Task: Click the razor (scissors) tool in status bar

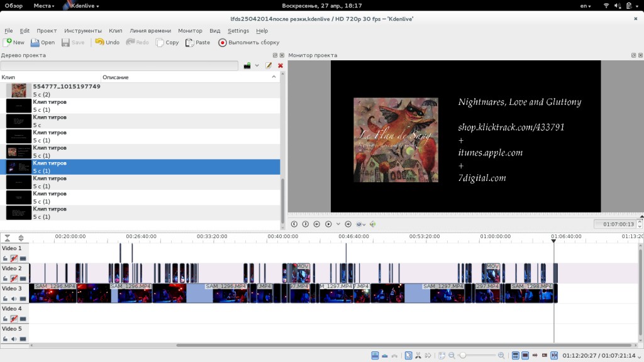Action: 418,356
